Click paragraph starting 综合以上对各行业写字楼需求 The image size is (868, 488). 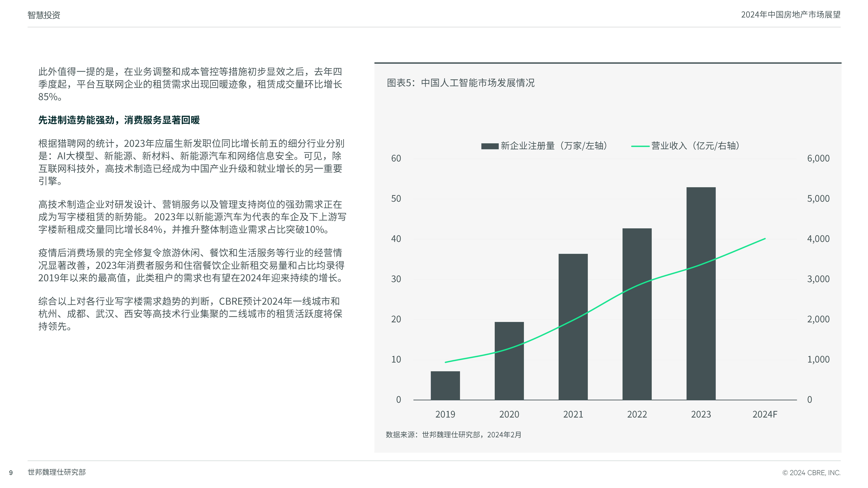coord(190,314)
